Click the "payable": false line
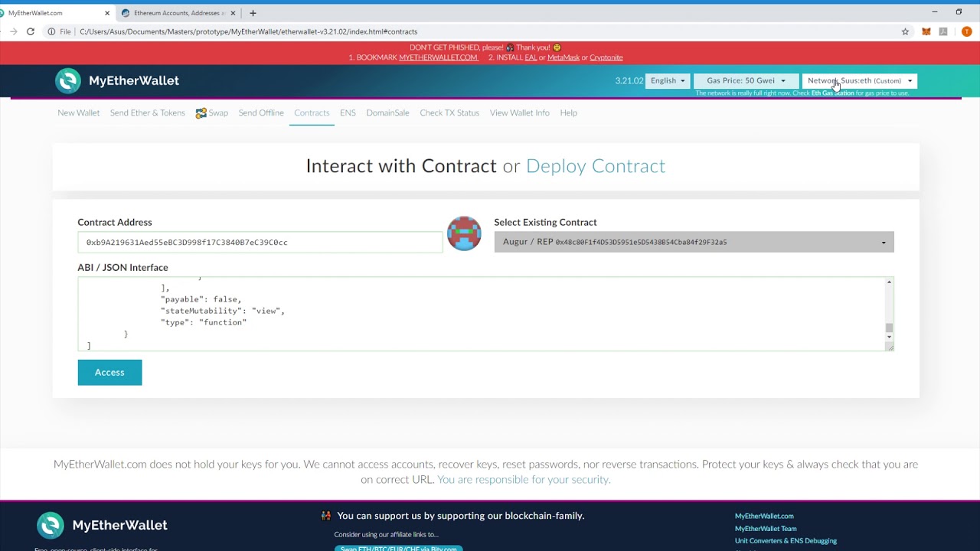This screenshot has width=980, height=551. [201, 299]
